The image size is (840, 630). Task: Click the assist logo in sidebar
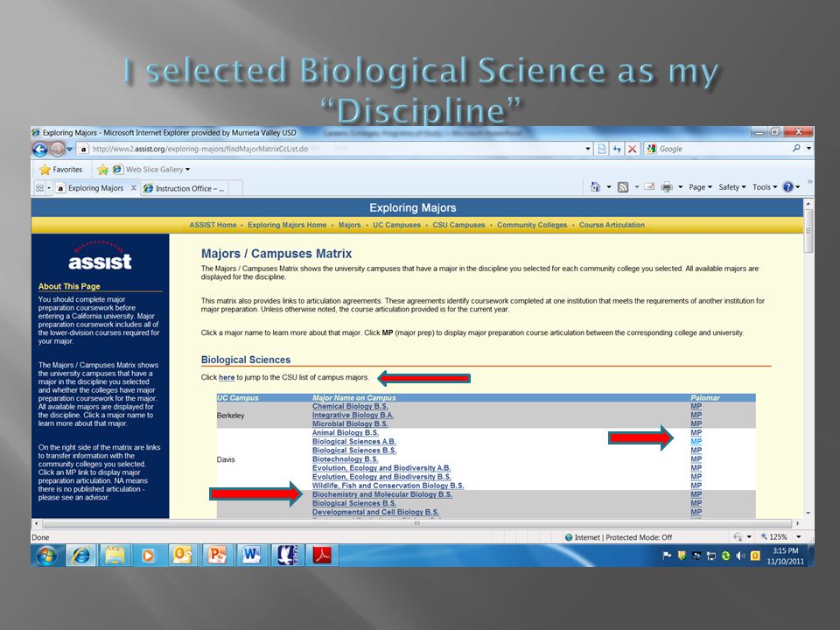100,256
